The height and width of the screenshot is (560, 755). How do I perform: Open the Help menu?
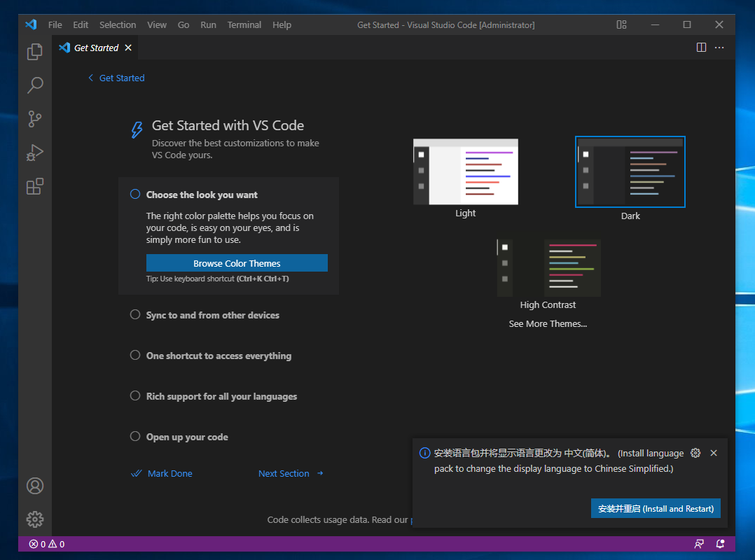click(282, 24)
